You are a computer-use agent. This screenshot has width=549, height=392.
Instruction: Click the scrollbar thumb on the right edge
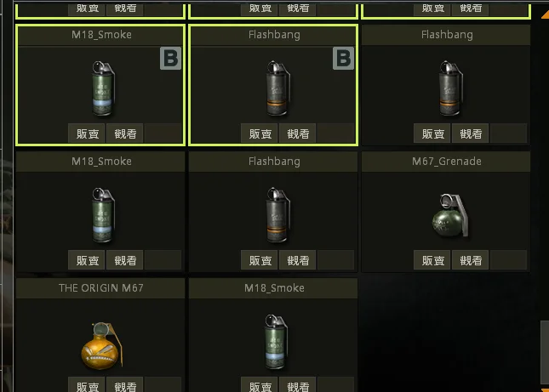[x=545, y=350]
